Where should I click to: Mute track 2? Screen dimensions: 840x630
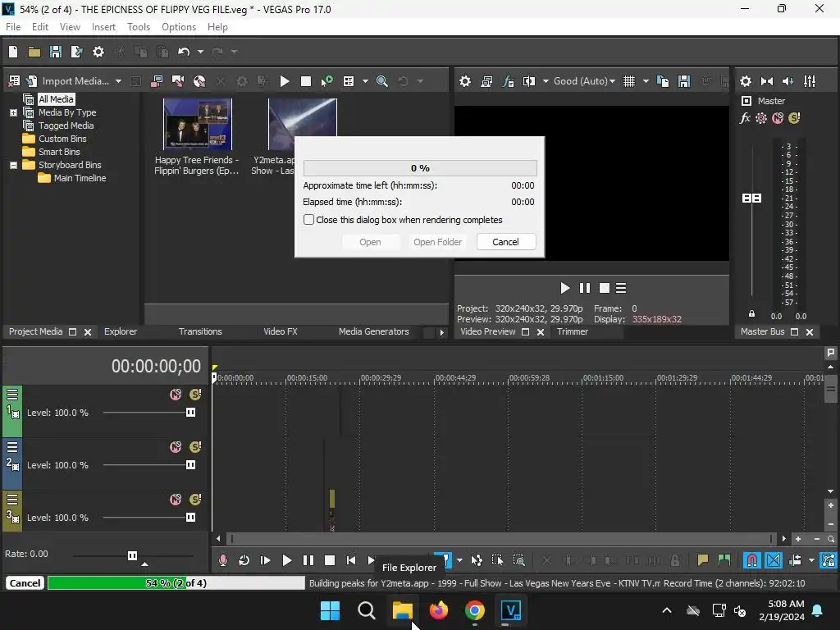pos(176,447)
